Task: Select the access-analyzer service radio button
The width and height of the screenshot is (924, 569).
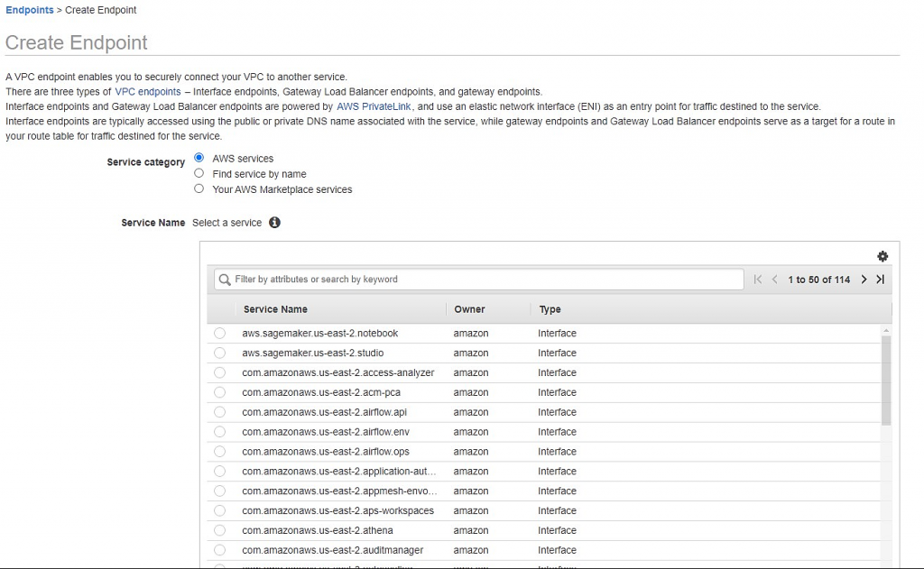Action: (x=220, y=372)
